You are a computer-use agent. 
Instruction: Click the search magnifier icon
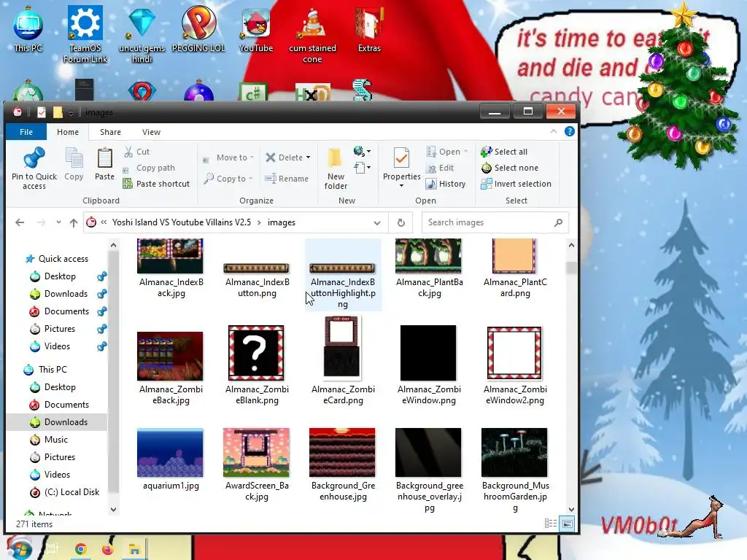(558, 222)
